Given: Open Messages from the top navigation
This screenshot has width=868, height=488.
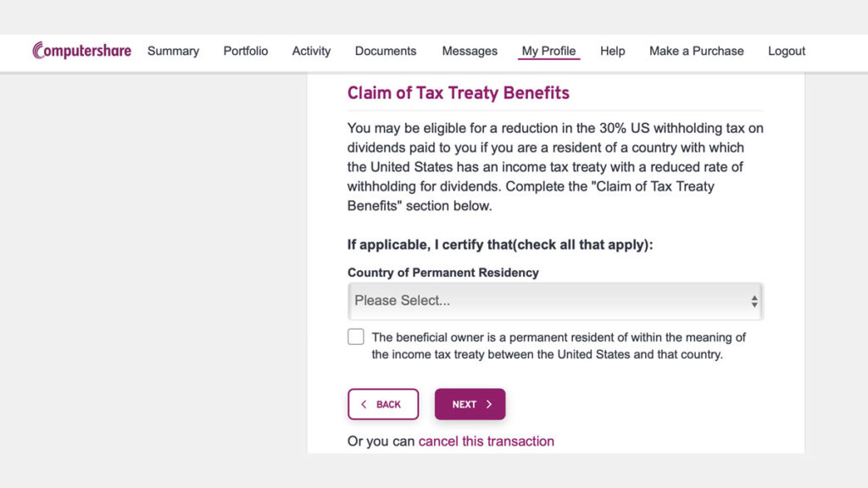Looking at the screenshot, I should [470, 51].
